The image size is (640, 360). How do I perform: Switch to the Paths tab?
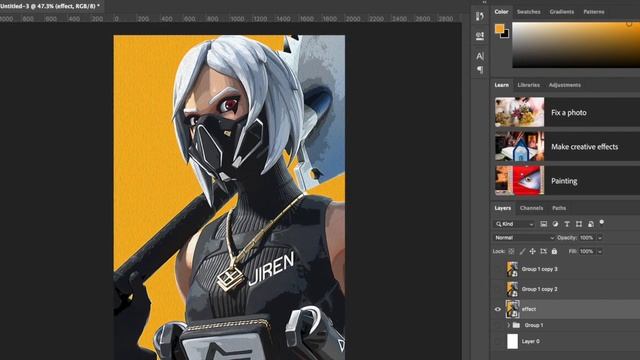[559, 208]
